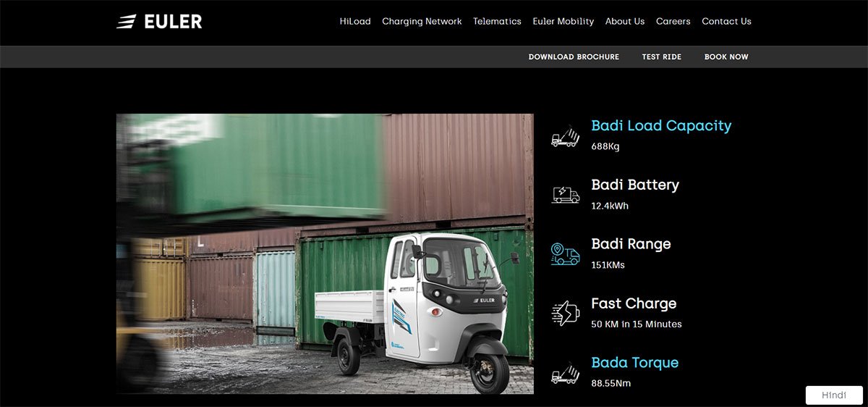Switch the site language to Hindi
The image size is (868, 407).
coord(834,395)
